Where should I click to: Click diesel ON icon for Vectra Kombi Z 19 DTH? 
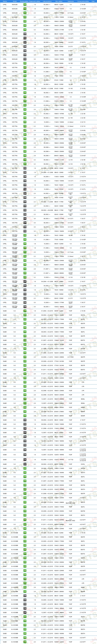(x=25, y=286)
